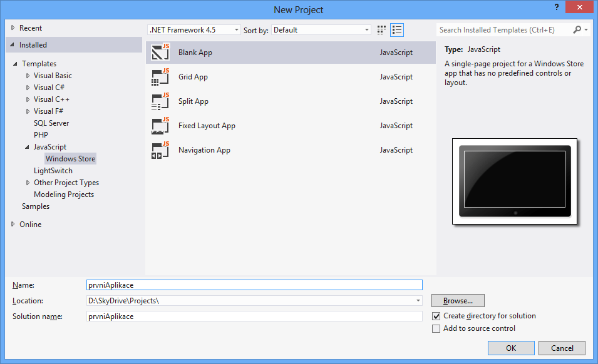Select Windows Store under JavaScript
This screenshot has height=364, width=598.
tap(70, 158)
